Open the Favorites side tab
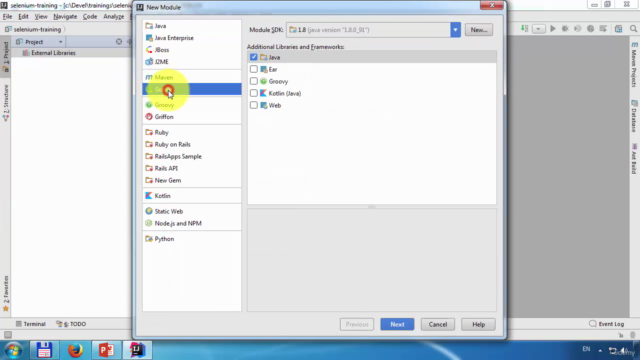 pyautogui.click(x=6, y=293)
